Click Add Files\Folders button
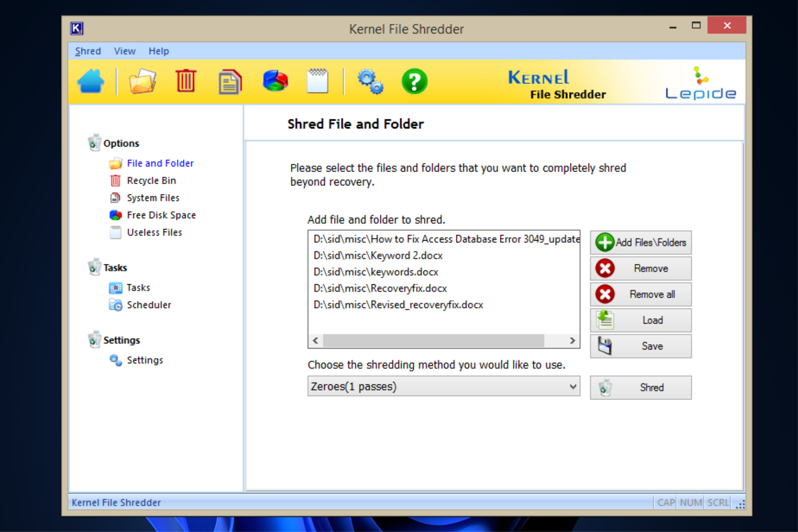The height and width of the screenshot is (532, 798). pos(640,242)
